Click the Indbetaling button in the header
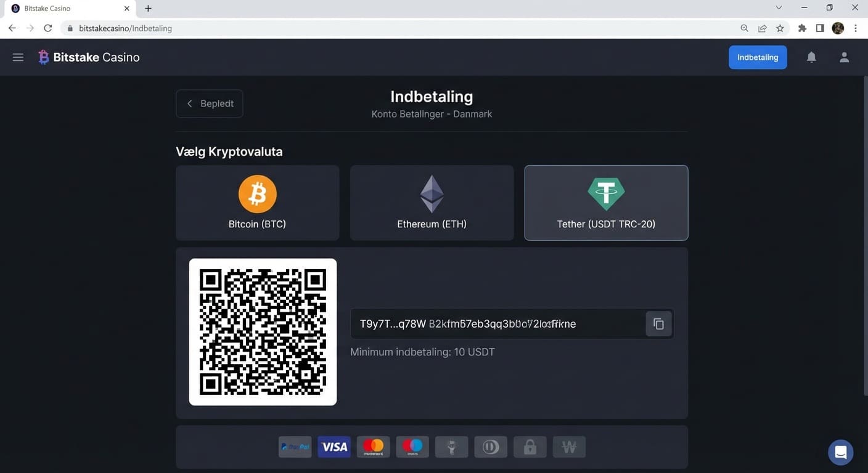 757,57
